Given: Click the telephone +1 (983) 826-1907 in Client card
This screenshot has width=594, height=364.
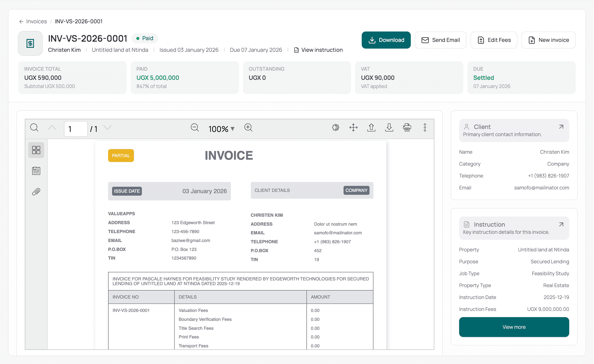Looking at the screenshot, I should pyautogui.click(x=548, y=176).
